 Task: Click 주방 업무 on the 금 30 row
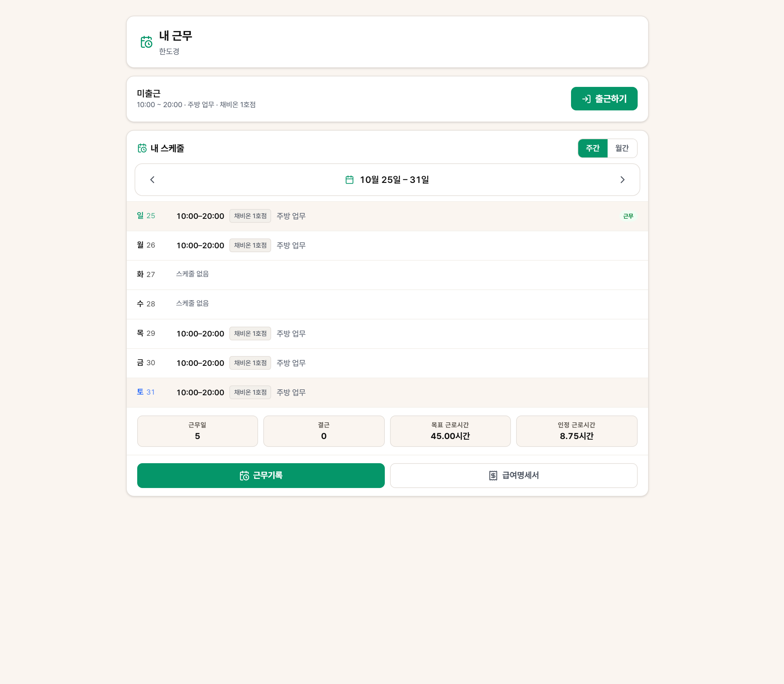point(291,363)
